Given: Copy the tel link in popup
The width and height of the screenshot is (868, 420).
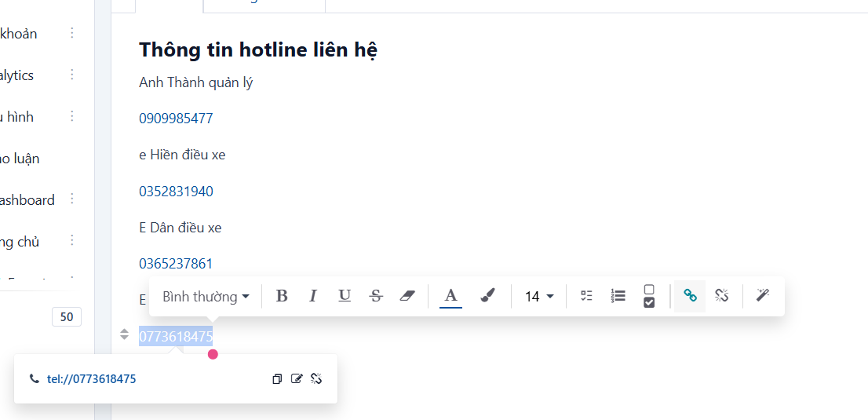Looking at the screenshot, I should pos(277,379).
